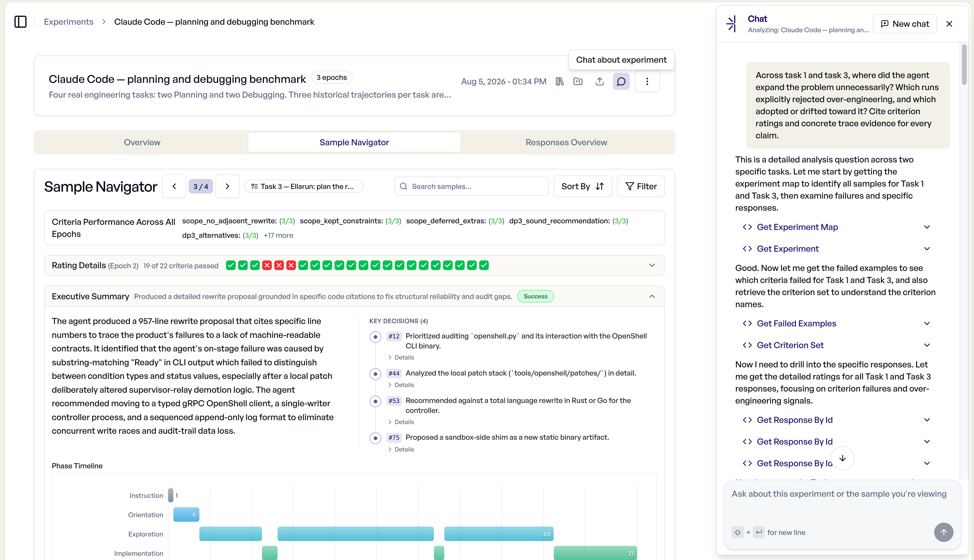The image size is (974, 560).
Task: Expand Get Criterion Set tool call
Action: [927, 345]
